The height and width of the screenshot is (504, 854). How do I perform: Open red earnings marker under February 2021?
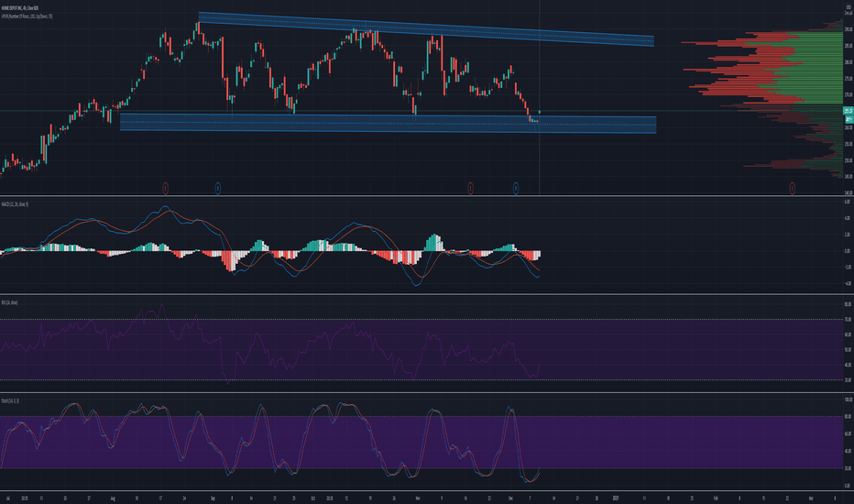point(792,189)
